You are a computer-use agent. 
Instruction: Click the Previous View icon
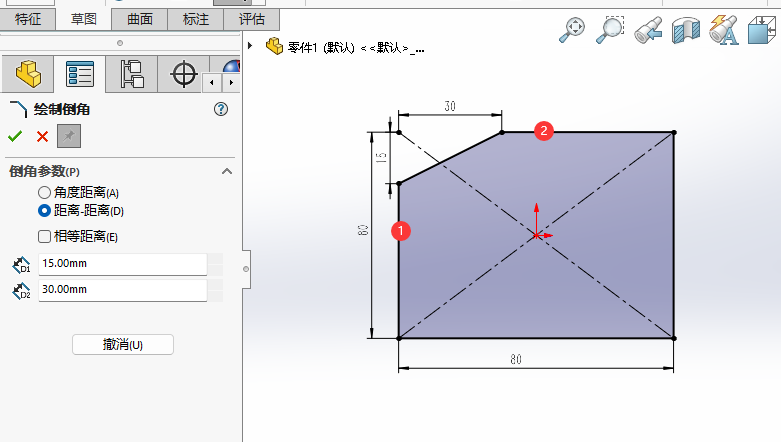click(648, 29)
